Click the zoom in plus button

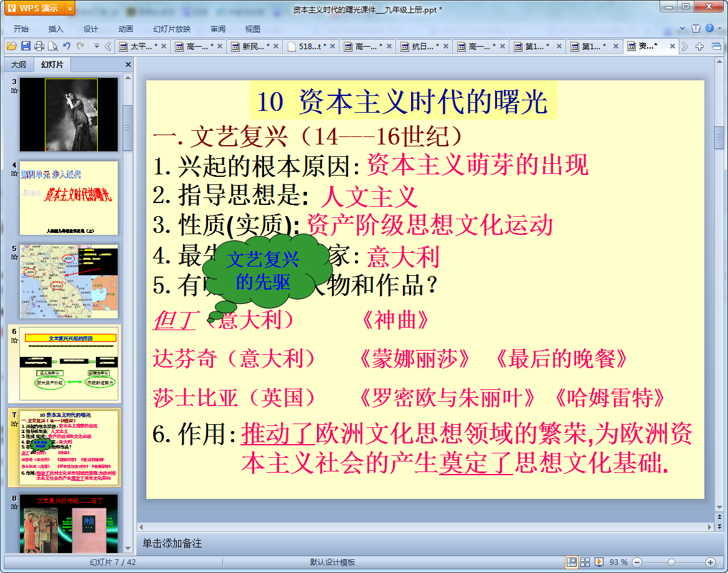(x=711, y=562)
